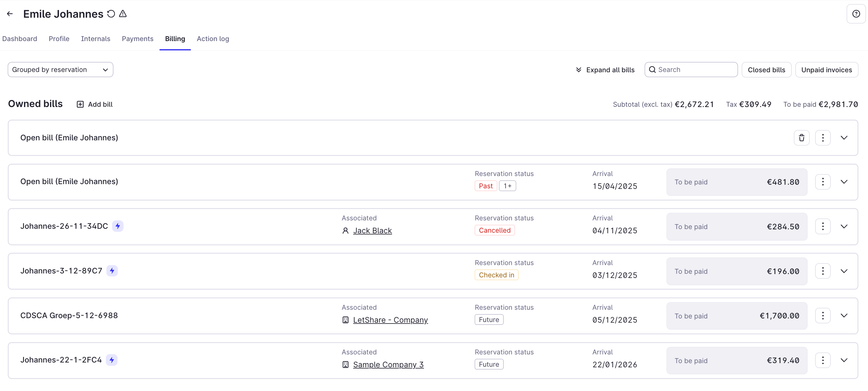Click lightning icon next to Johannes-3-12-89C7
The height and width of the screenshot is (391, 868).
112,271
